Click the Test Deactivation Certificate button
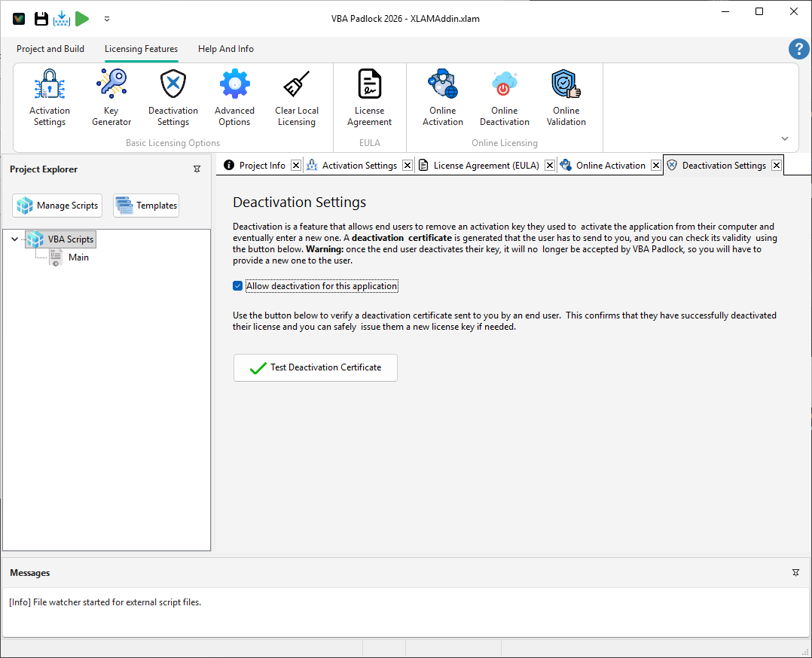 [315, 367]
